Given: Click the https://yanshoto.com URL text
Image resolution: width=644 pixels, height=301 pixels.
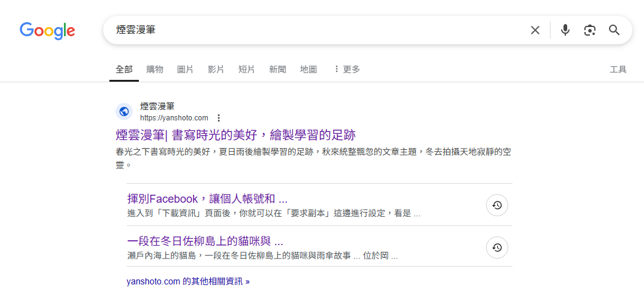Looking at the screenshot, I should click(174, 119).
